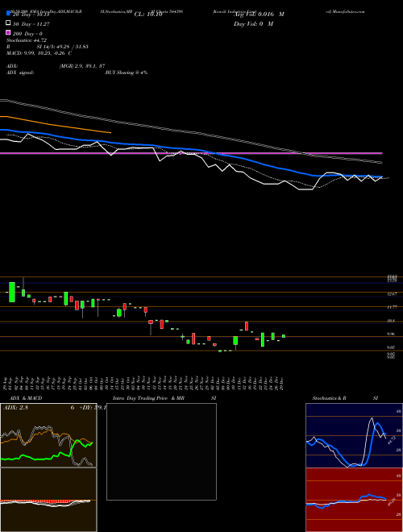Click the 'MACD: 9.99, 10.25, -0.26' reading

point(36,53)
